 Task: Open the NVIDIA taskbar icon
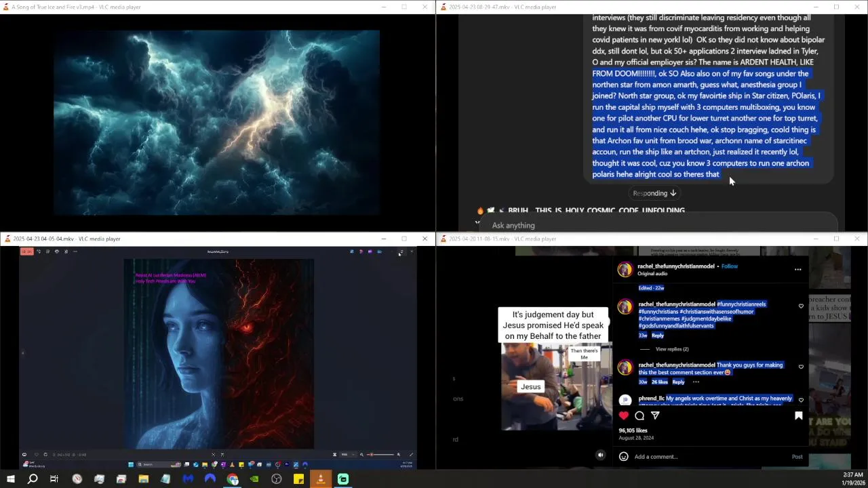(254, 479)
